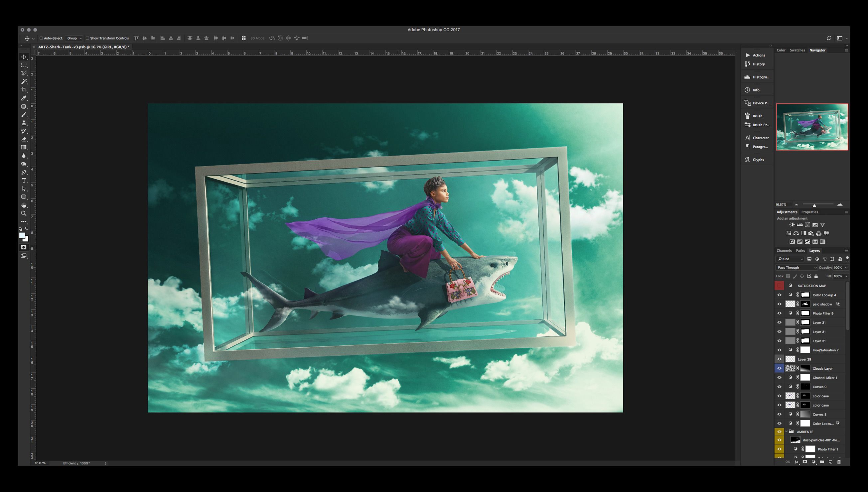Enable the Auto-Select checkbox
Image resolution: width=868 pixels, height=492 pixels.
(x=41, y=38)
